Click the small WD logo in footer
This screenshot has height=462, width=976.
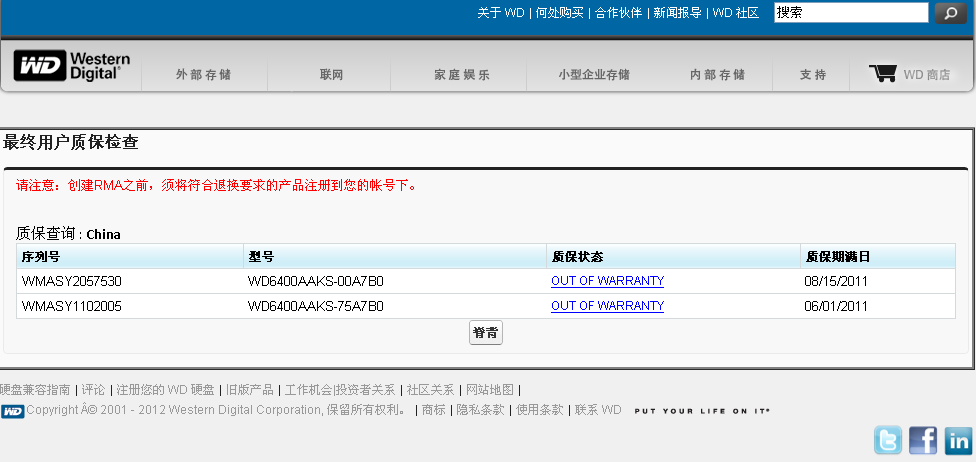tap(12, 411)
